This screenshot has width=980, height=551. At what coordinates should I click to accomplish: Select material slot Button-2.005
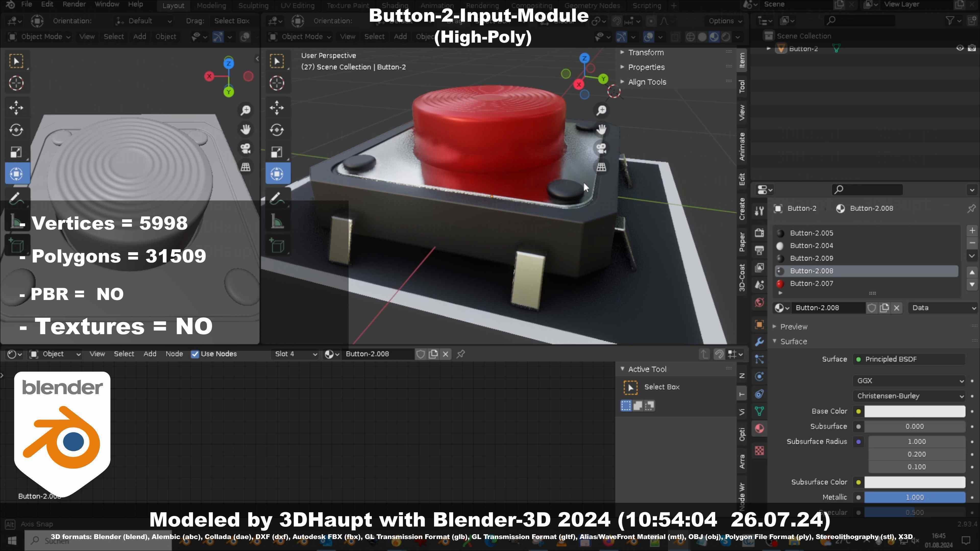866,233
